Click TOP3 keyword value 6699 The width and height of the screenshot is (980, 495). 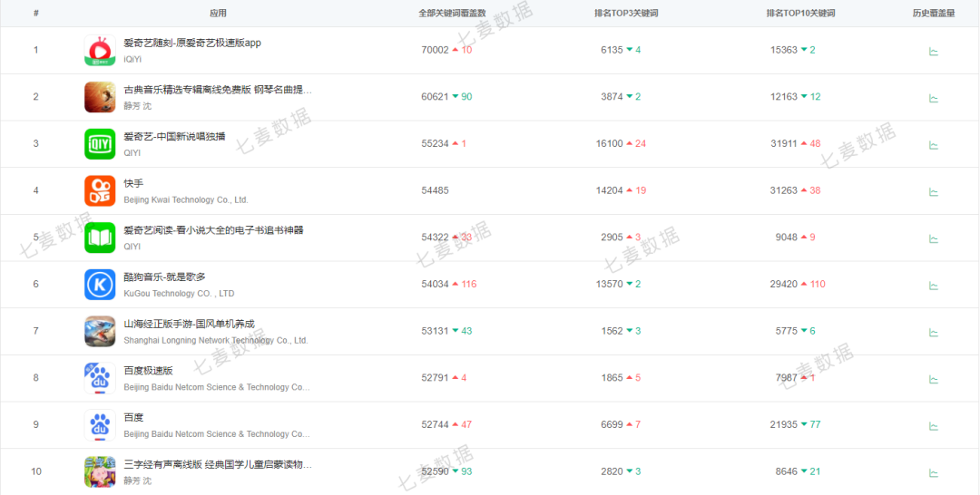point(612,424)
